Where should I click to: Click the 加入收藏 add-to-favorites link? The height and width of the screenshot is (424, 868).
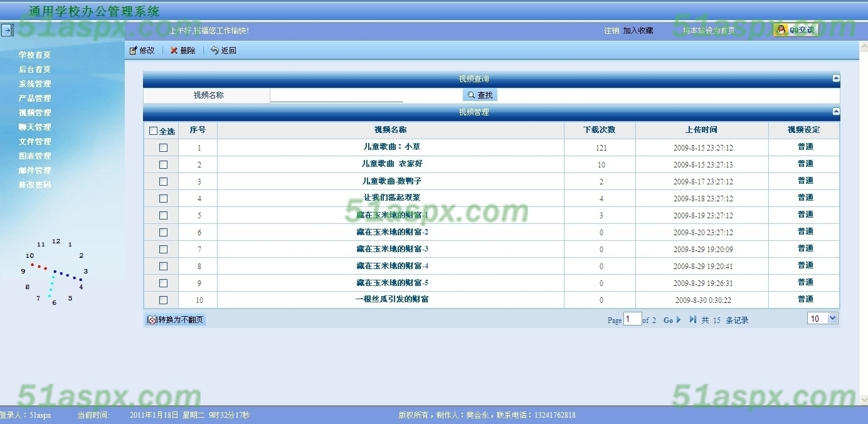point(638,30)
